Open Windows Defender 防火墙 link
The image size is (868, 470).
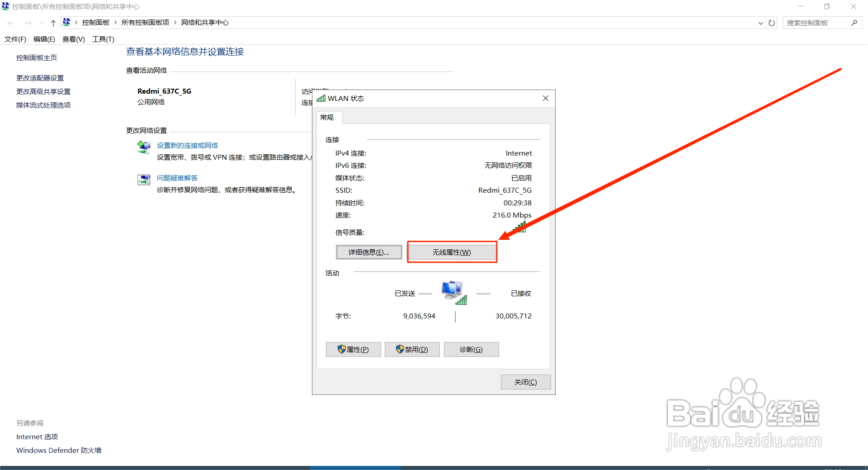click(59, 451)
